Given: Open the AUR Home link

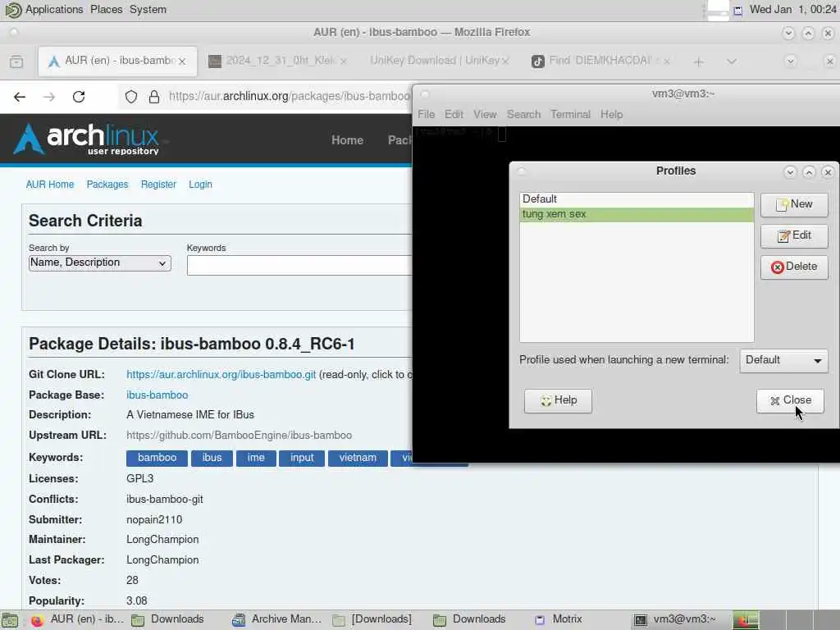Looking at the screenshot, I should pyautogui.click(x=50, y=185).
